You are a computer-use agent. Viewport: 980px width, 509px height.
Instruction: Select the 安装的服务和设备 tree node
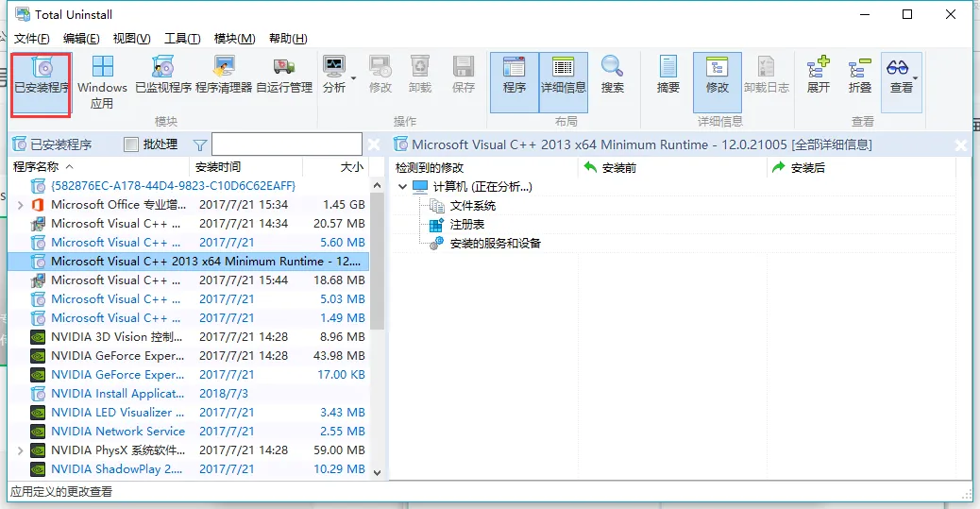[495, 244]
